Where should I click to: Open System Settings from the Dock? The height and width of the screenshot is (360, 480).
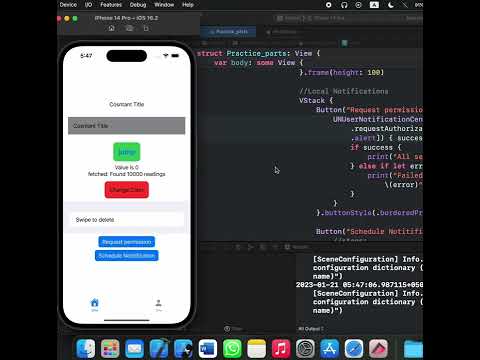(305, 349)
